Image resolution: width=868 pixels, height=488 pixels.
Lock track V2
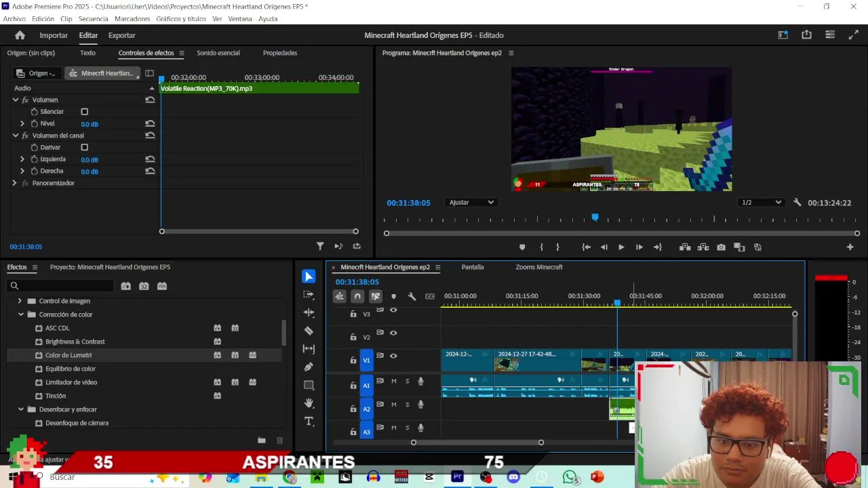[353, 338]
